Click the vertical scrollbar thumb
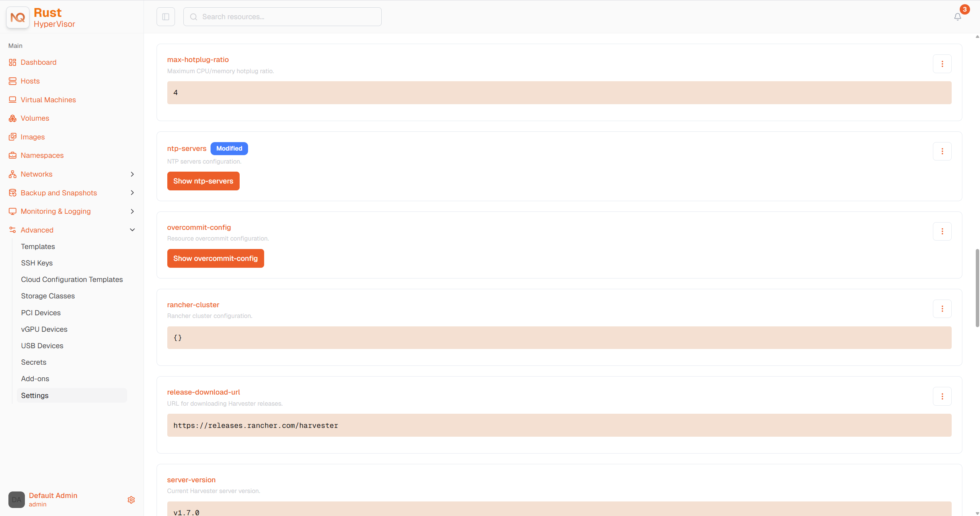 click(977, 288)
